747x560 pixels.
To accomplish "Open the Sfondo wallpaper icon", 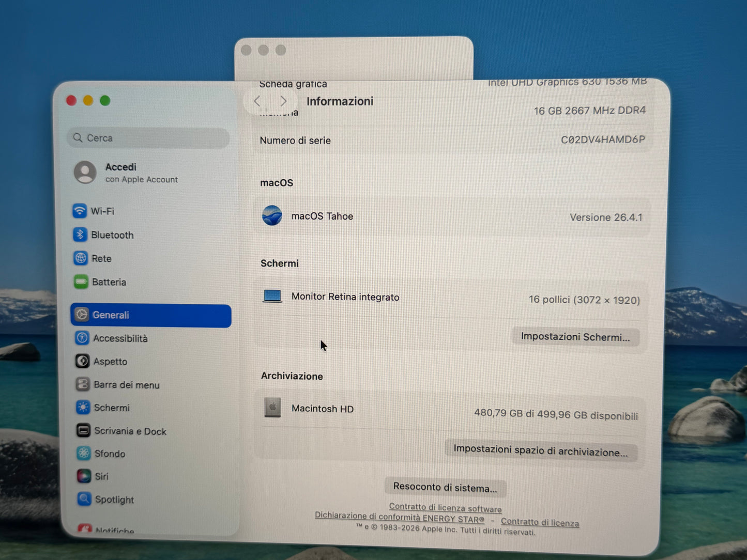I will (84, 453).
